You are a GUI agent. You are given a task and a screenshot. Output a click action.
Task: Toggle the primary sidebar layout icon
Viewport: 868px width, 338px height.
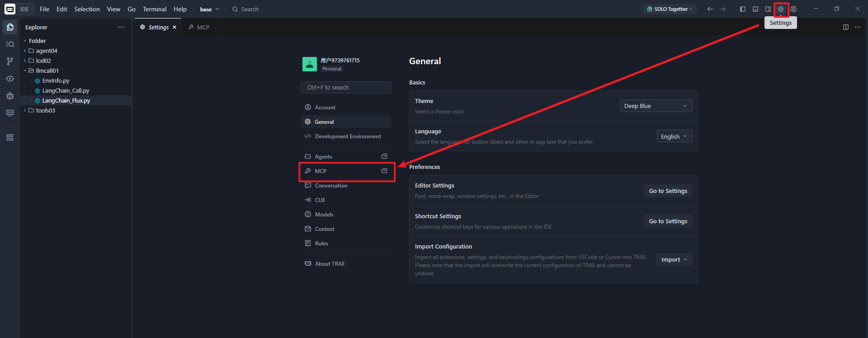743,9
